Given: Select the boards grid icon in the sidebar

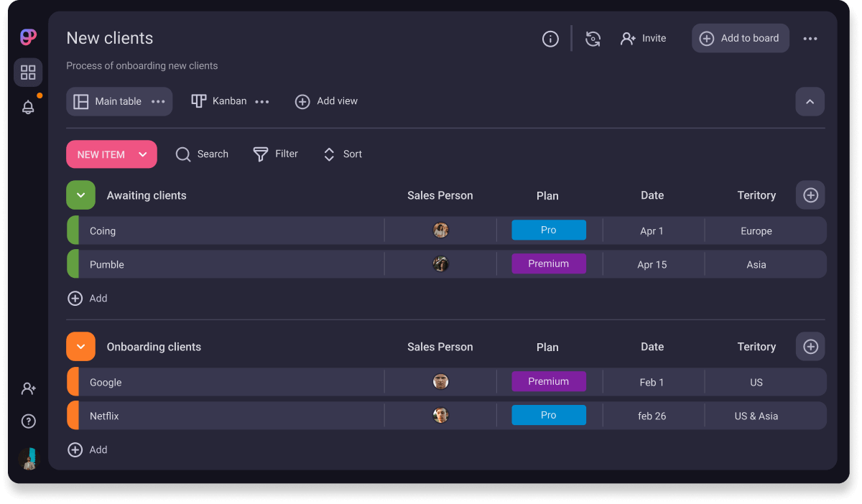Looking at the screenshot, I should (x=28, y=72).
